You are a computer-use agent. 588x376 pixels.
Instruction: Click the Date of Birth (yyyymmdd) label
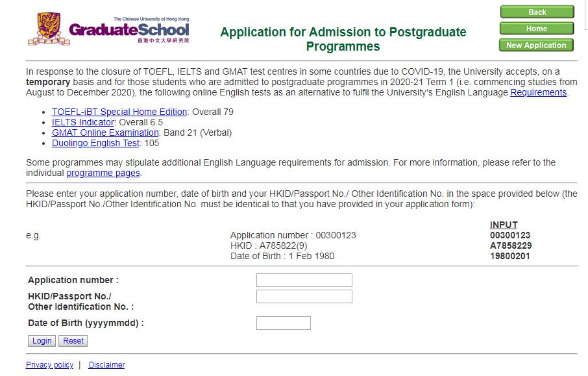(x=86, y=323)
